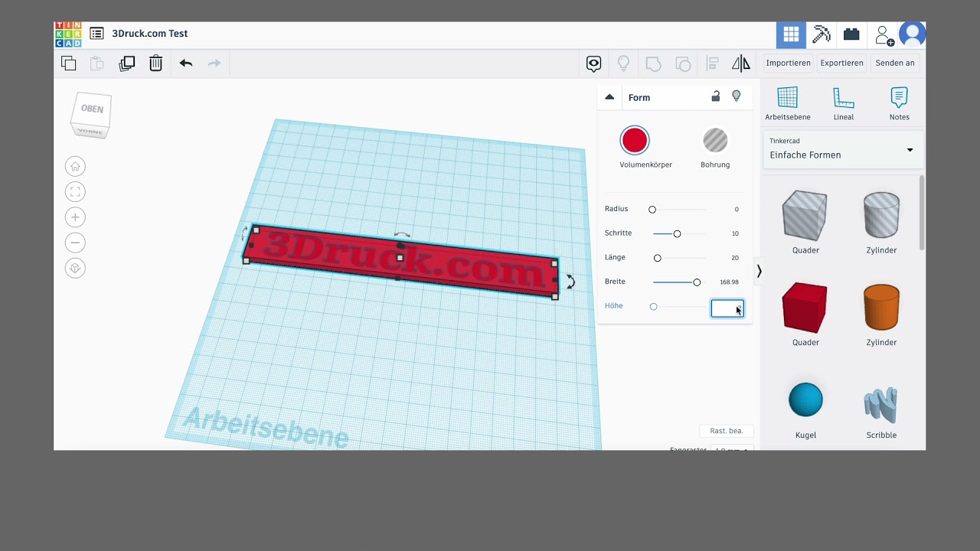Open the Notes tool
This screenshot has width=980, height=551.
point(900,103)
